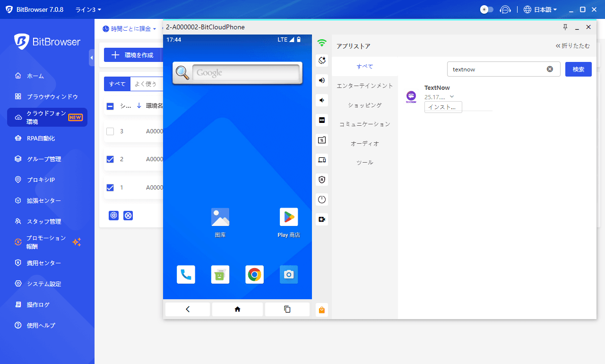Expand the TextNow version dropdown arrow
Image resolution: width=605 pixels, height=364 pixels.
452,97
